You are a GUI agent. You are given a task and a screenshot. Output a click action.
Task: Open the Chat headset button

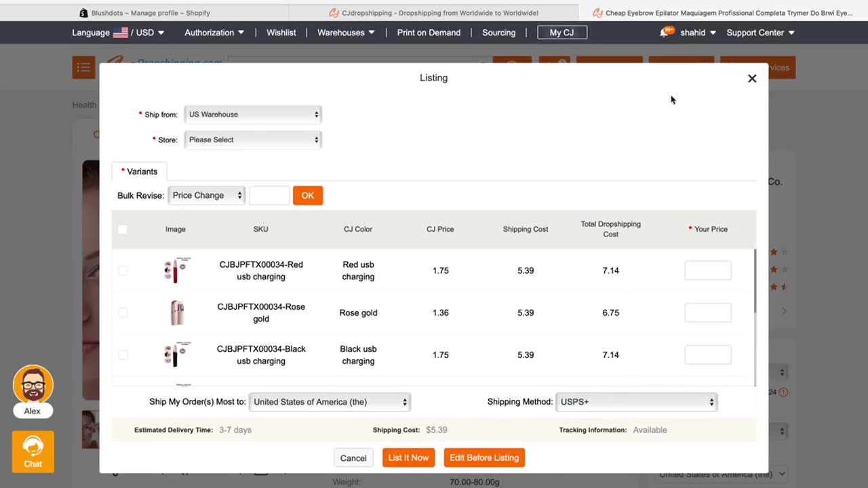[33, 451]
